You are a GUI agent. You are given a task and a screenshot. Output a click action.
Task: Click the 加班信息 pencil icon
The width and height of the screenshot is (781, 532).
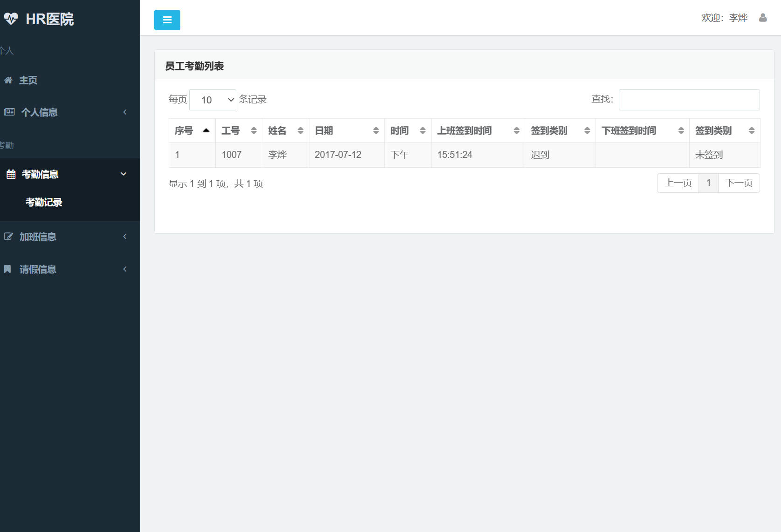pyautogui.click(x=8, y=236)
